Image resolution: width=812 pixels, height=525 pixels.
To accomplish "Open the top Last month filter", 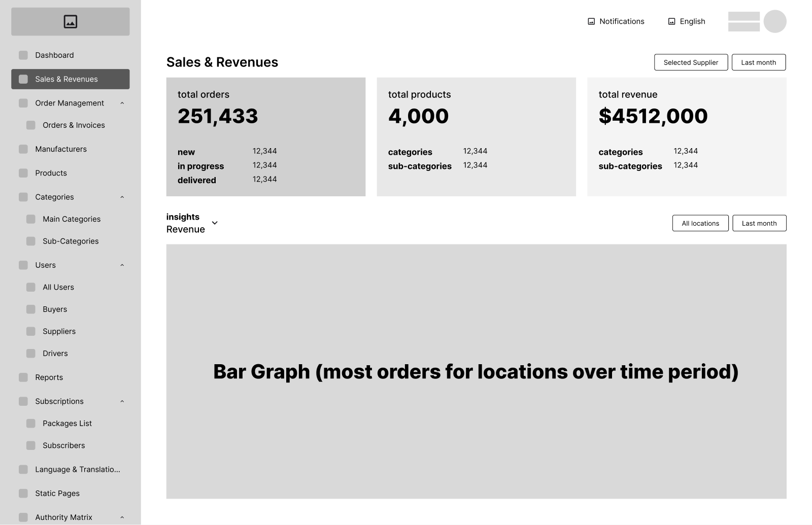I will point(759,62).
